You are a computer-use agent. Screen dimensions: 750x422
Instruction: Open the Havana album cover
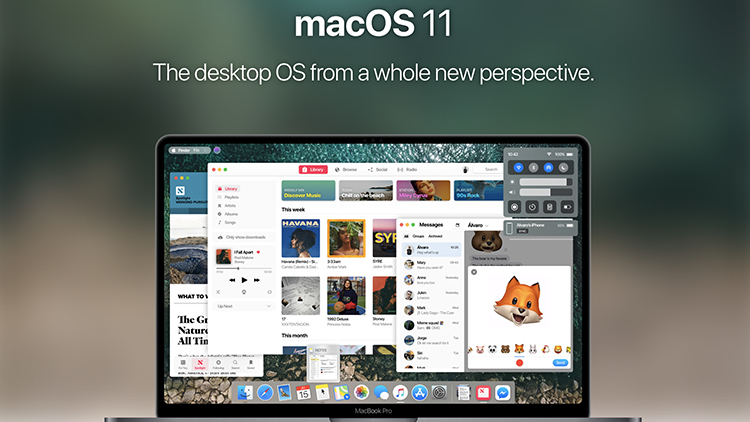point(300,238)
